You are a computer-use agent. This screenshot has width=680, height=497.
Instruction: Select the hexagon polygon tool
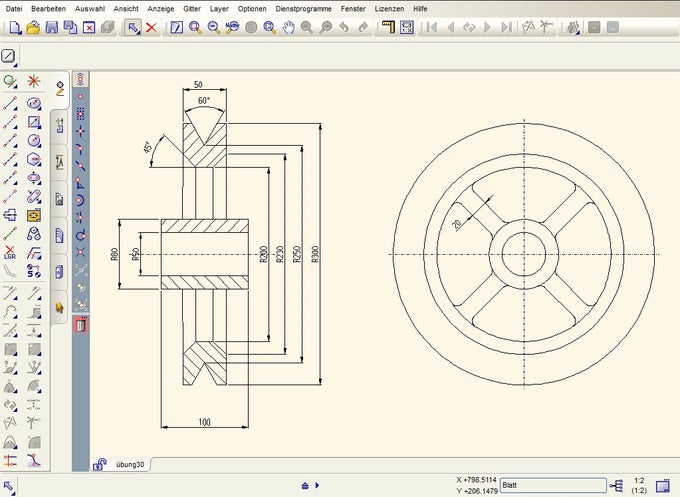[34, 160]
